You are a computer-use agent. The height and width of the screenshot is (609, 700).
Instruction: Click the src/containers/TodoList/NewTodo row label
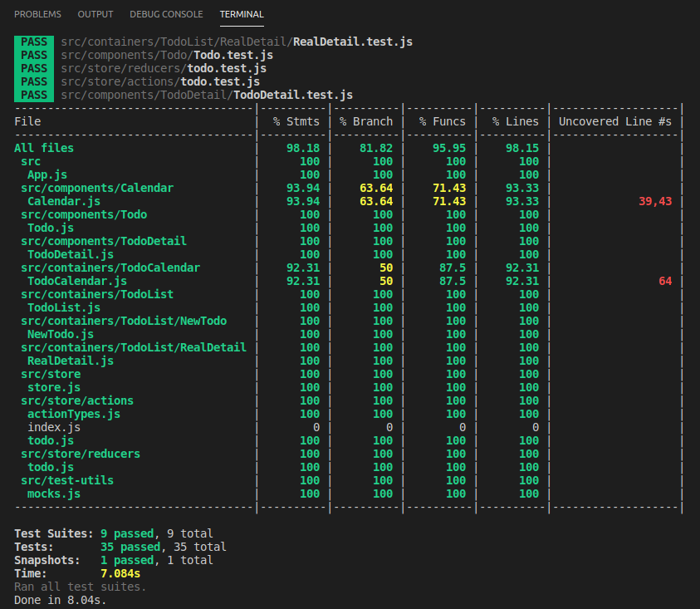click(x=124, y=322)
